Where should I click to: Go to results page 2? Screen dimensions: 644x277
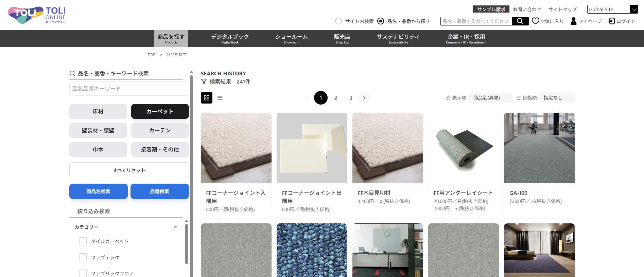(336, 98)
